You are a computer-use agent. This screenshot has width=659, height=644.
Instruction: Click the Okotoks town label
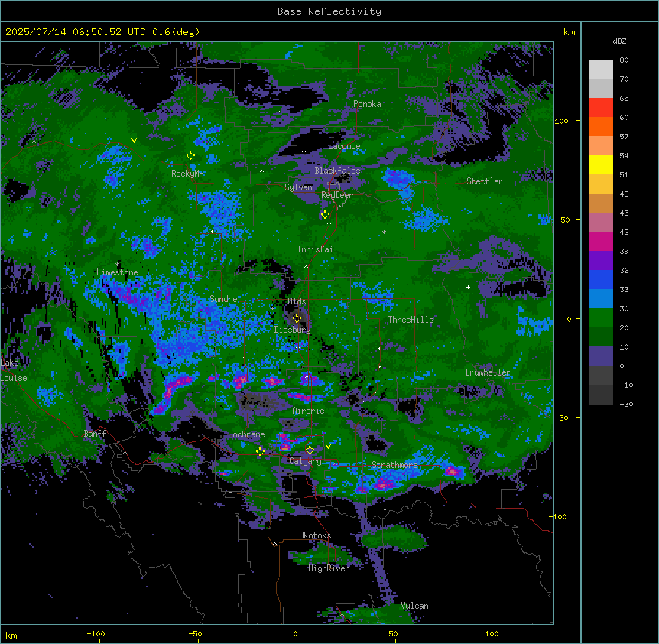315,535
